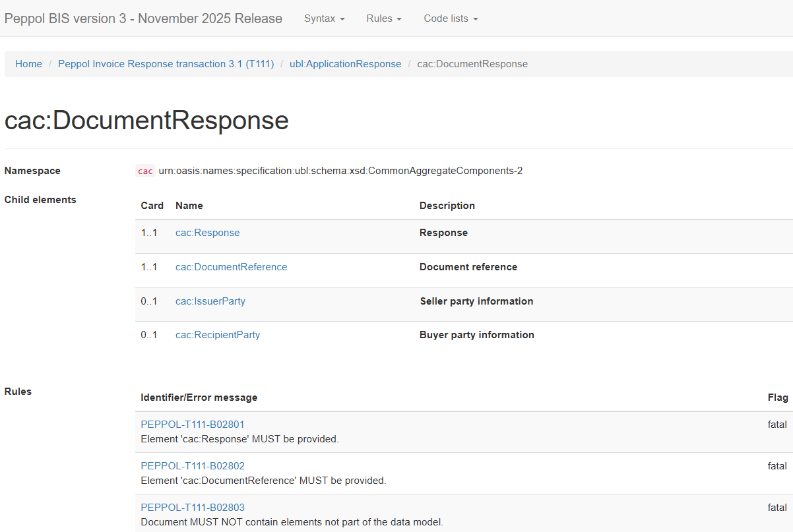Viewport: 793px width, 532px height.
Task: Click the Description column header
Action: point(447,206)
